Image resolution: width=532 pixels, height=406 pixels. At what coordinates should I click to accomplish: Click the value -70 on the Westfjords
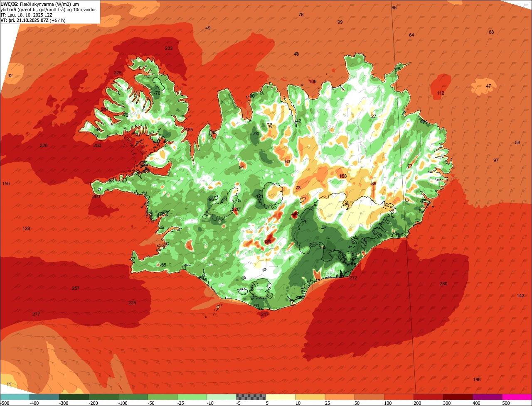tap(157, 93)
